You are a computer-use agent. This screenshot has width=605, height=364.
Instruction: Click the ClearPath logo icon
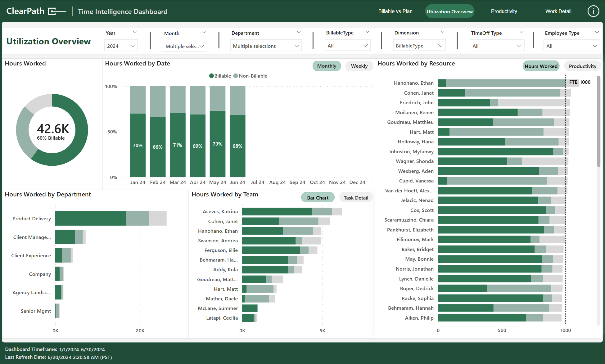(x=57, y=11)
